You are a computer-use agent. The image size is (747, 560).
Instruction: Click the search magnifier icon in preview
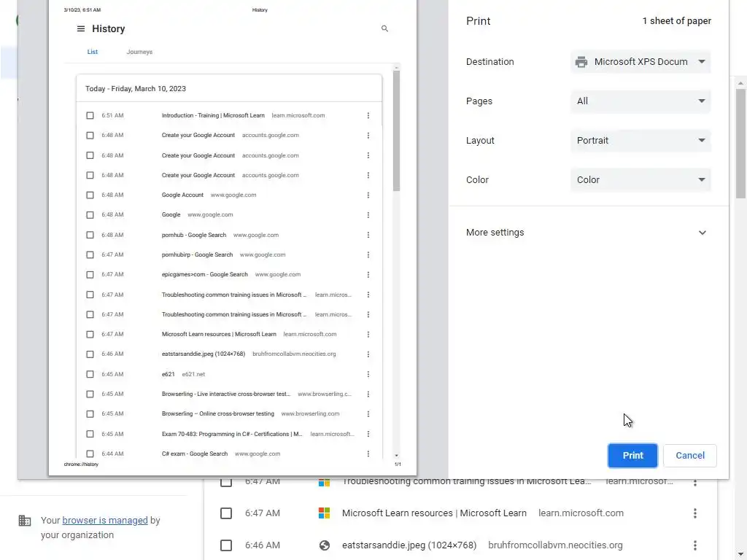[384, 28]
